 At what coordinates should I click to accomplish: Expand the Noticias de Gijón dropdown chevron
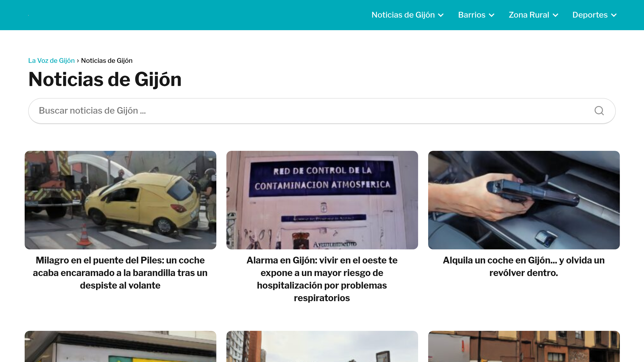coord(441,15)
